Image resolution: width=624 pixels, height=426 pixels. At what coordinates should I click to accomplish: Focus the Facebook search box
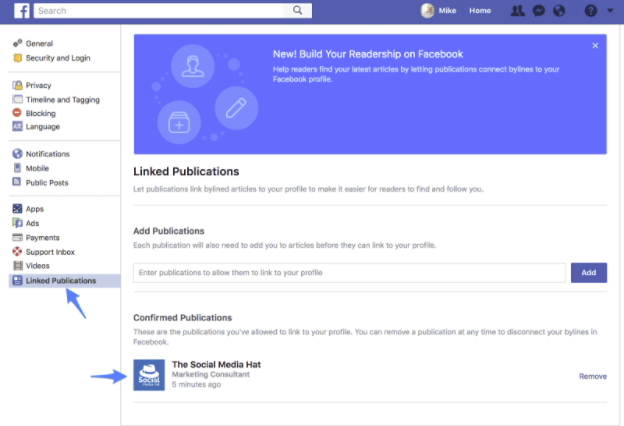160,11
